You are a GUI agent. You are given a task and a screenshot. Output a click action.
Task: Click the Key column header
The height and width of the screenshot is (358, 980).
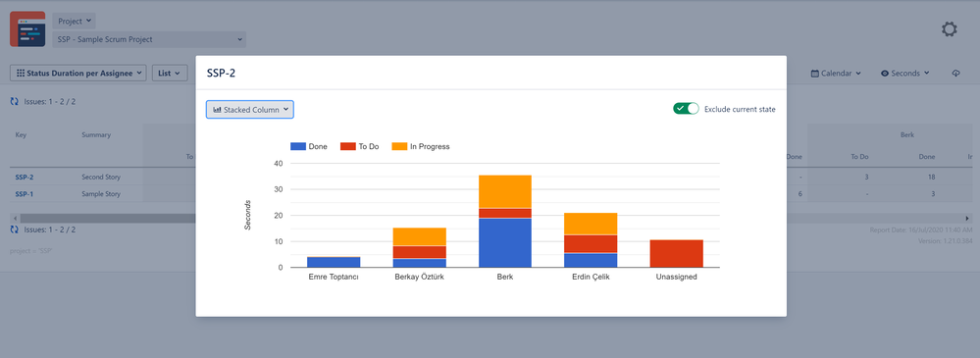(x=21, y=135)
